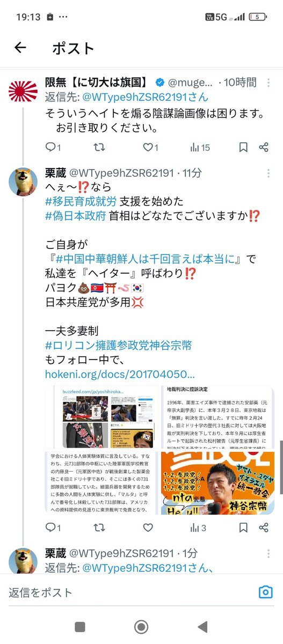
Task: Tap the 返信をポスト reply field
Action: 129,592
